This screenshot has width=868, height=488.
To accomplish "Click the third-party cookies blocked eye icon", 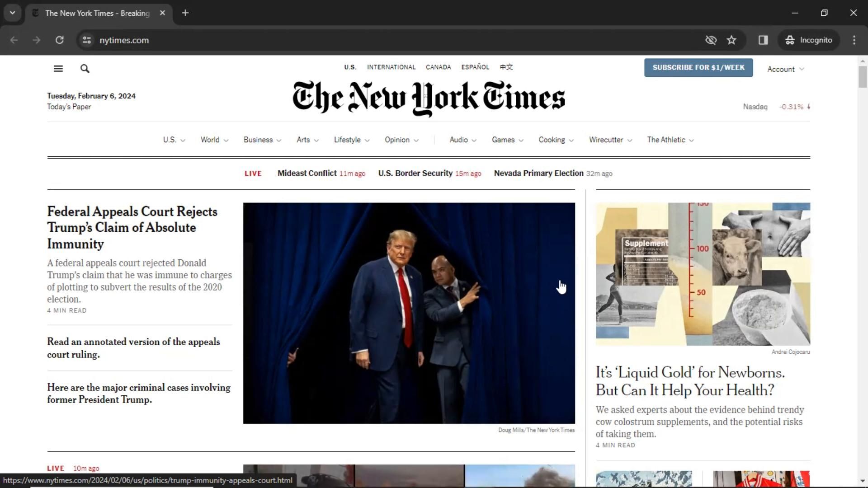I will (x=711, y=40).
